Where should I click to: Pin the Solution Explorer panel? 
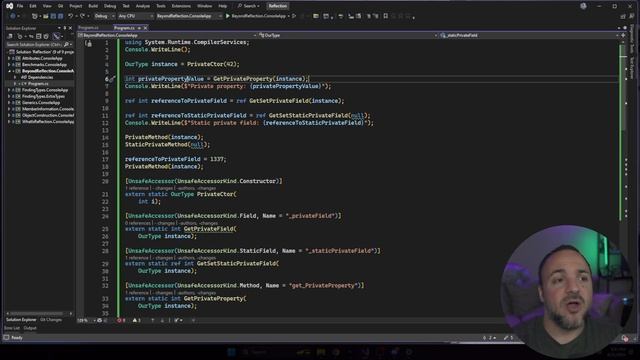[x=64, y=28]
